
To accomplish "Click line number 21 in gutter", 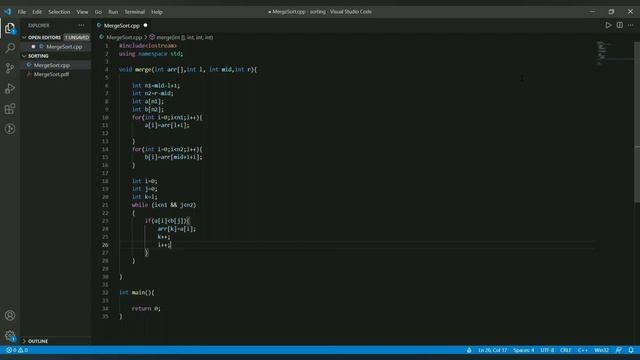I will pos(105,205).
